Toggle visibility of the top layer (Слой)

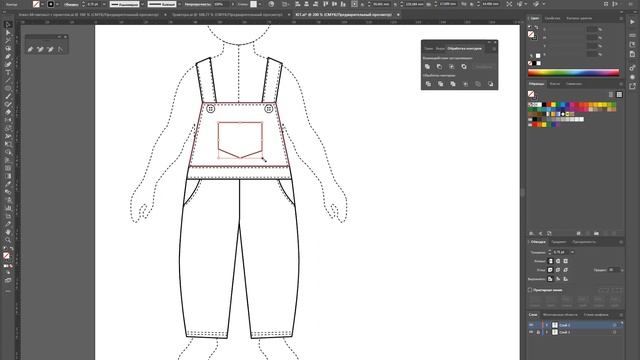point(531,325)
